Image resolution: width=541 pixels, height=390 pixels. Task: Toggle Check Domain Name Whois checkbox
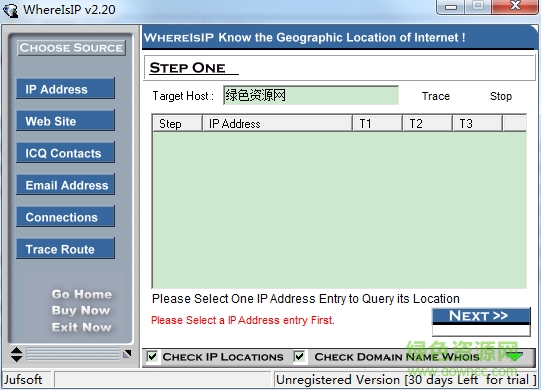[299, 357]
